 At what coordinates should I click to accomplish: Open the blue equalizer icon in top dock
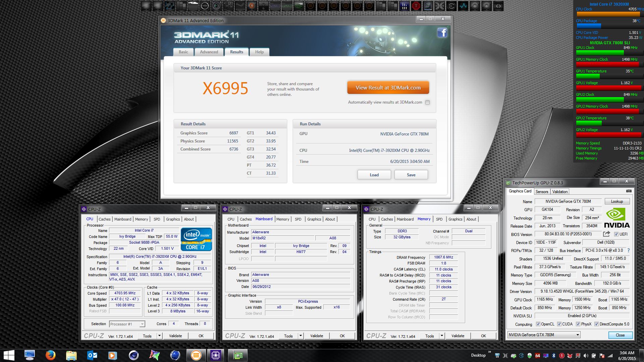point(405,6)
